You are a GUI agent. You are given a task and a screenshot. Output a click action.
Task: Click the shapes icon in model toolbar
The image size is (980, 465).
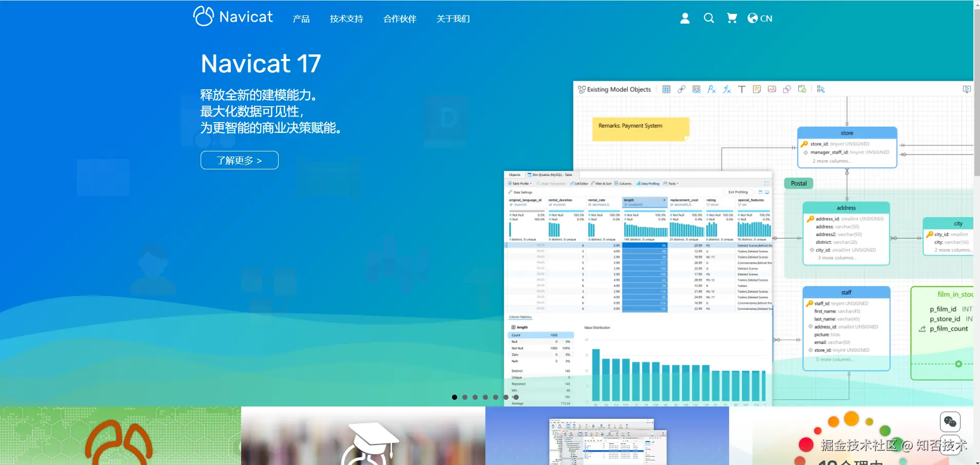(787, 89)
